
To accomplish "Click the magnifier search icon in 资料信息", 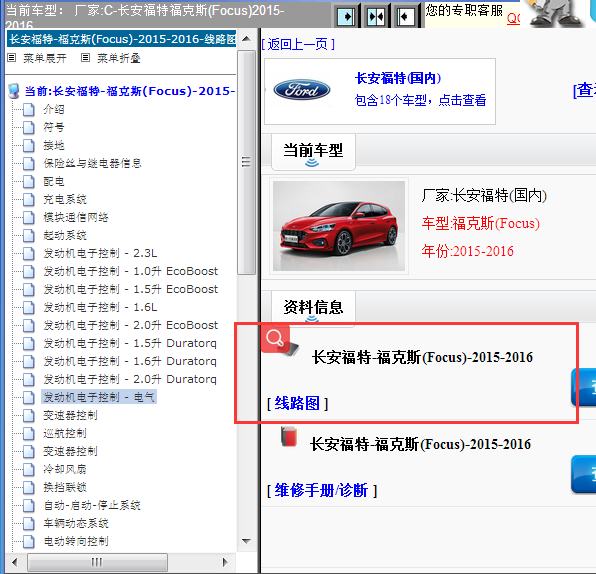I will (276, 338).
